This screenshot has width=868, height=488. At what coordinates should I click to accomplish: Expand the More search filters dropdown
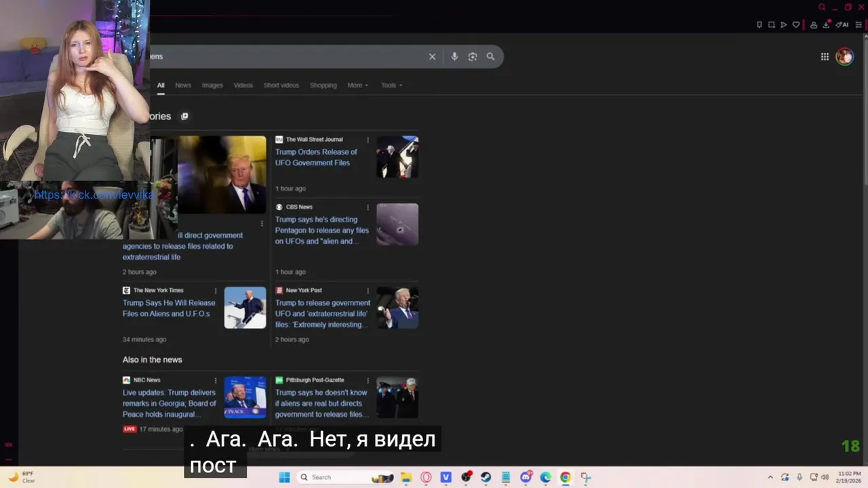coord(358,85)
